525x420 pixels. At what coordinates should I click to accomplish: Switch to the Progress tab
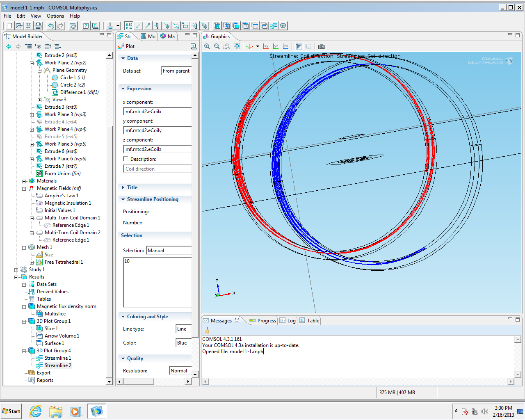(262, 321)
